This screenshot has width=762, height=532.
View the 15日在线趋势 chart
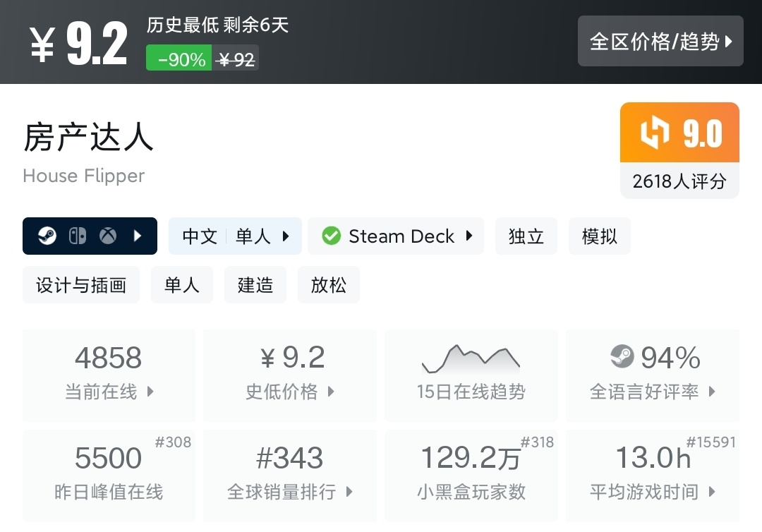pyautogui.click(x=471, y=374)
